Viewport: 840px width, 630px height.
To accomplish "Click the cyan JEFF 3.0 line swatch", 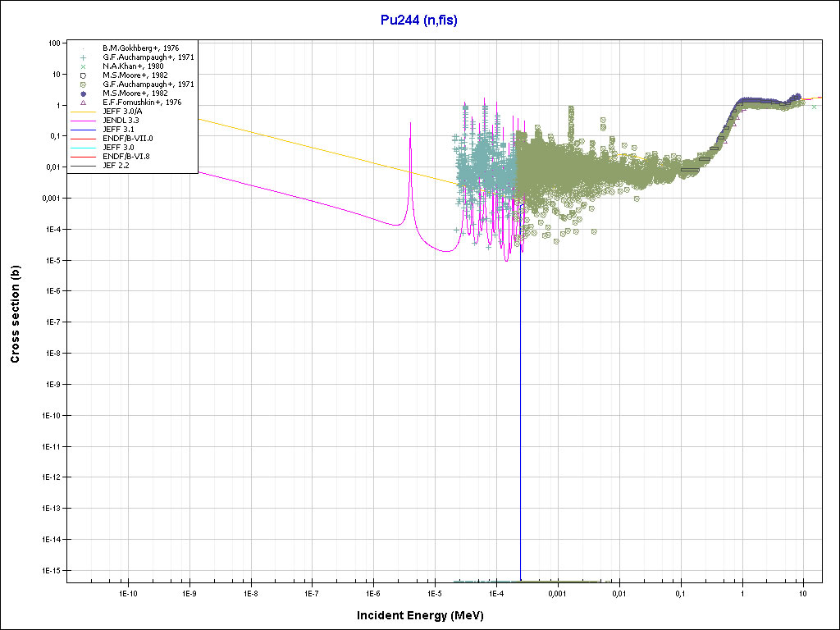I will [x=83, y=148].
